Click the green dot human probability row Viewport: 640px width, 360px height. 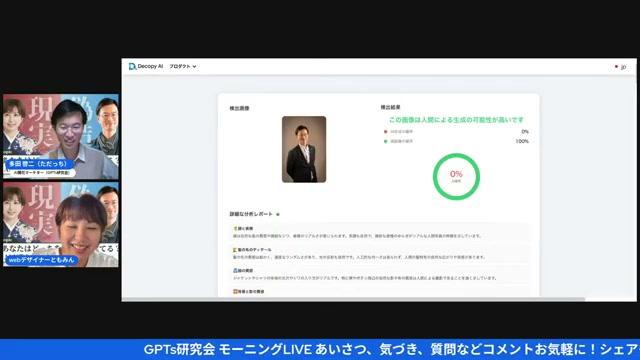(456, 141)
